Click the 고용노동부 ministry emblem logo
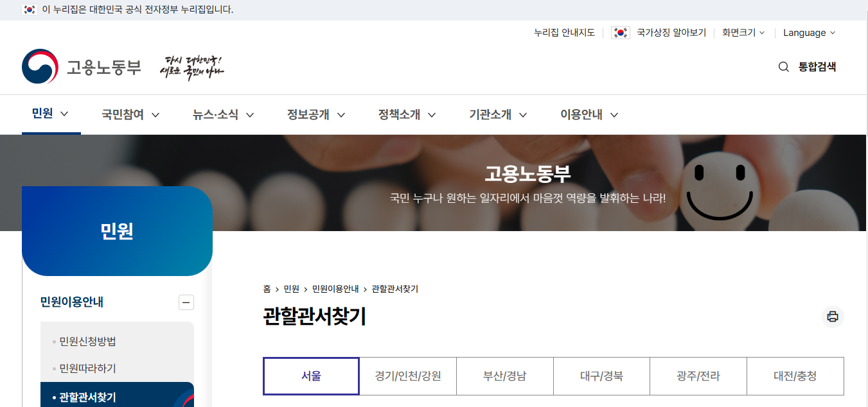The height and width of the screenshot is (407, 868). pos(40,66)
